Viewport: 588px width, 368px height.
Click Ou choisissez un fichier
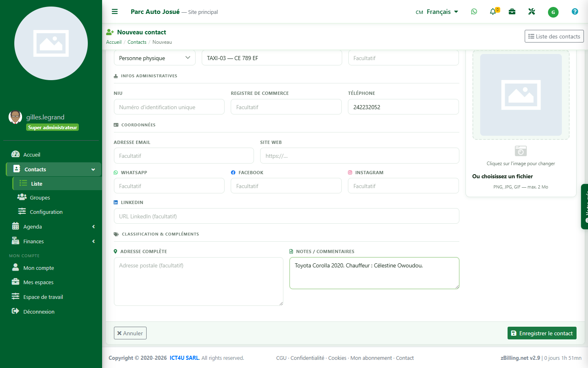[x=503, y=177]
